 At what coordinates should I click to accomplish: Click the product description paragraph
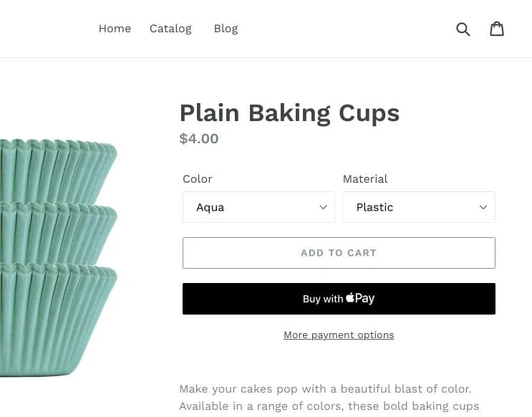pyautogui.click(x=329, y=398)
